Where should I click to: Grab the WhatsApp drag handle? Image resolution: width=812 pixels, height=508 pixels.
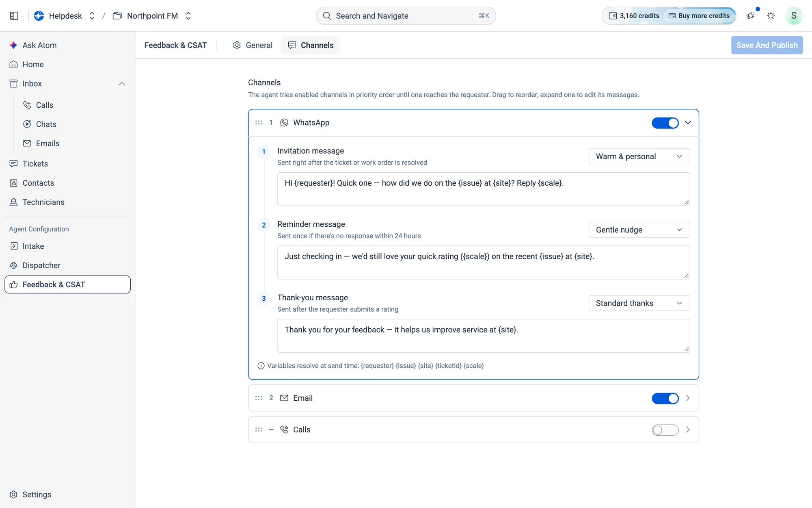(259, 123)
